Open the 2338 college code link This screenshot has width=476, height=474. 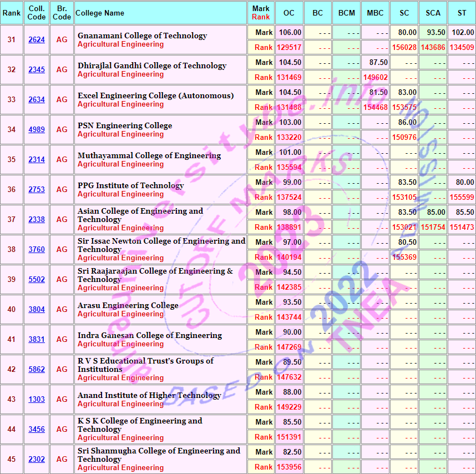pyautogui.click(x=37, y=220)
